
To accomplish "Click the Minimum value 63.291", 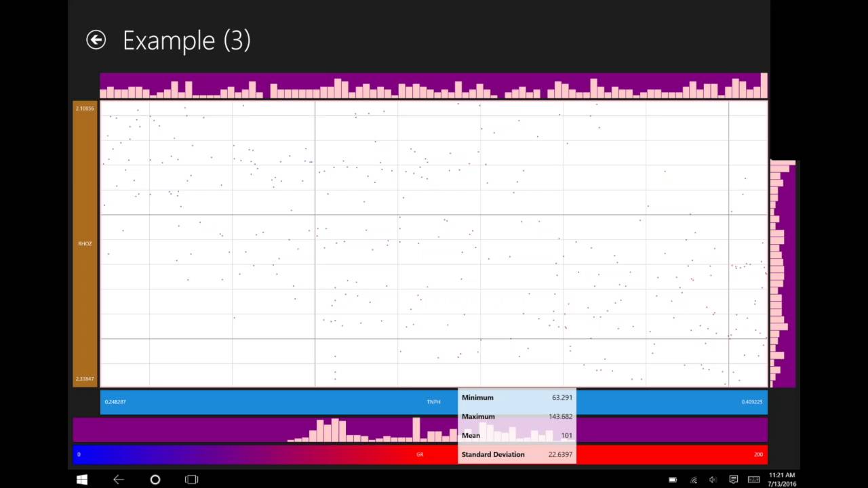I will (x=562, y=398).
